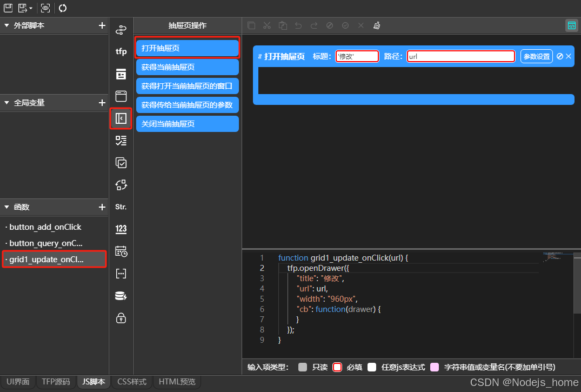Select the tfp category icon

tap(121, 51)
